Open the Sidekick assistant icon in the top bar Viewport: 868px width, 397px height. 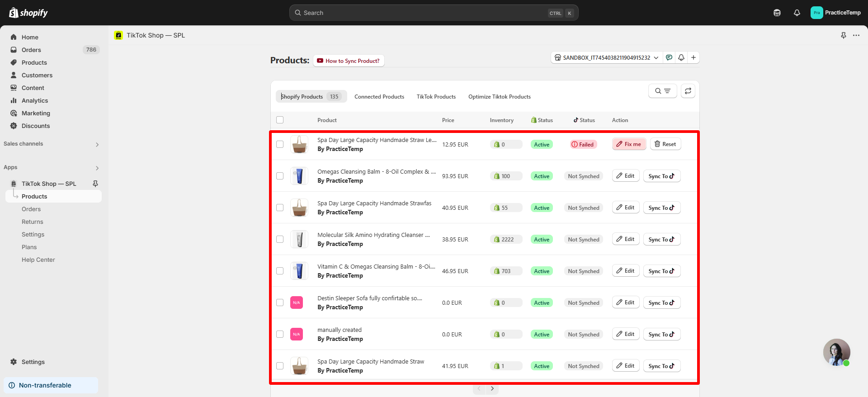coord(777,13)
